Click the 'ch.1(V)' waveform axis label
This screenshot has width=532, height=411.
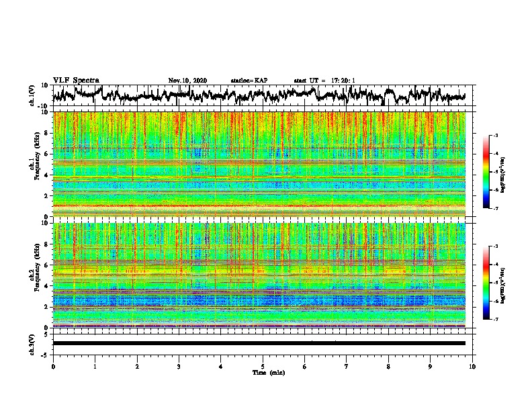32,95
